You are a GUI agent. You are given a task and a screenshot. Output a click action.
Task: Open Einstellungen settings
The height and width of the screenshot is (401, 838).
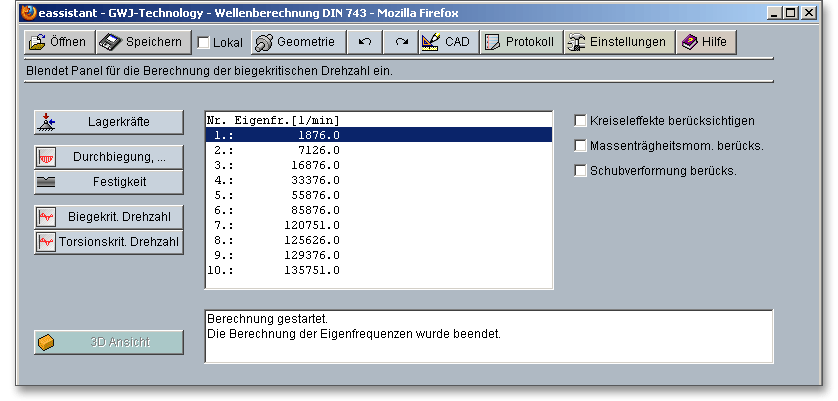(617, 43)
